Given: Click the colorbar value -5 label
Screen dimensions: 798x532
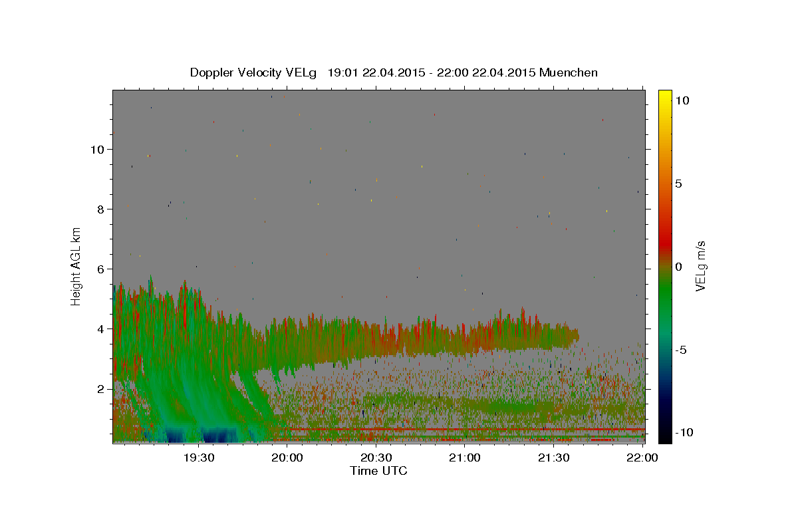Looking at the screenshot, I should tap(682, 350).
